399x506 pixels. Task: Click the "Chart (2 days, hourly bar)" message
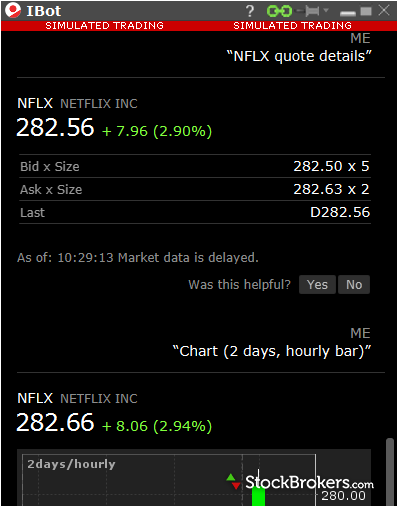tap(272, 351)
